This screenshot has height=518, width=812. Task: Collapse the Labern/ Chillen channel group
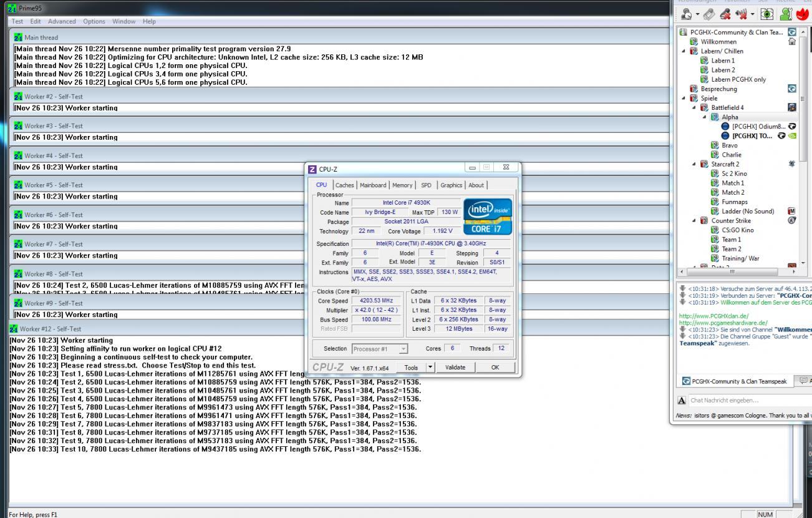click(685, 51)
